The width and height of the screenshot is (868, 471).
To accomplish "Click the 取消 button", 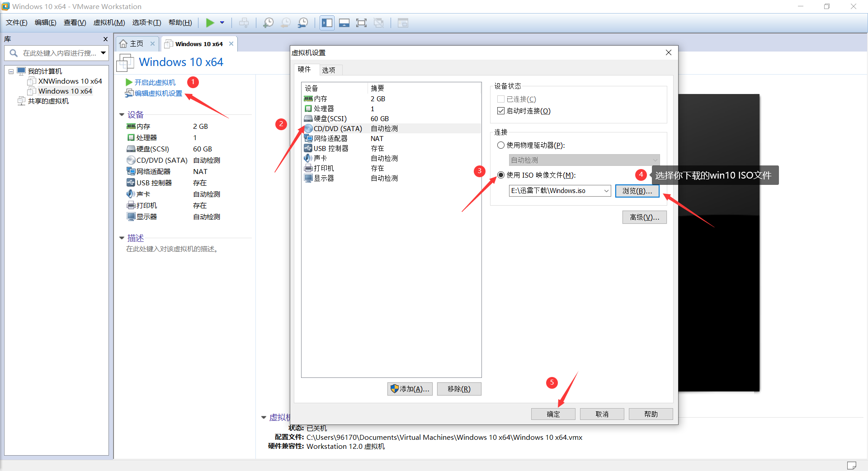I will (602, 414).
